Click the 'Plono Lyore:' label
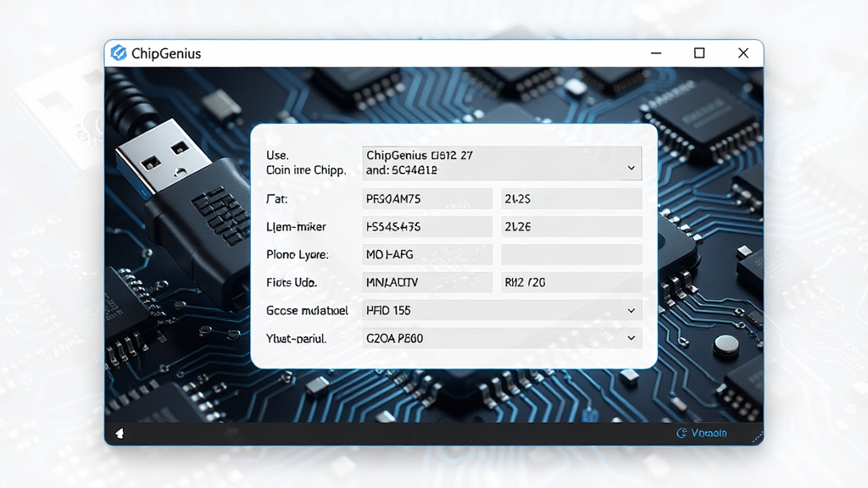This screenshot has height=488, width=868. click(x=298, y=254)
